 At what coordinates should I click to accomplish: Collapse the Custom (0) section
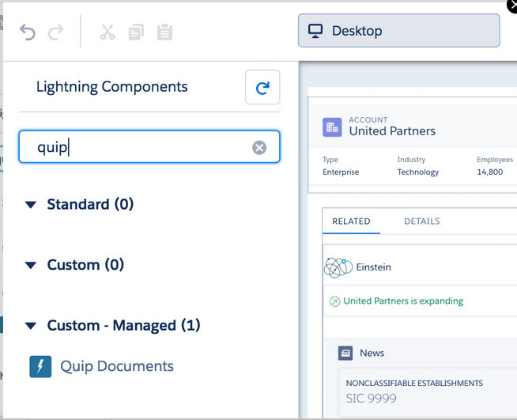coord(31,265)
